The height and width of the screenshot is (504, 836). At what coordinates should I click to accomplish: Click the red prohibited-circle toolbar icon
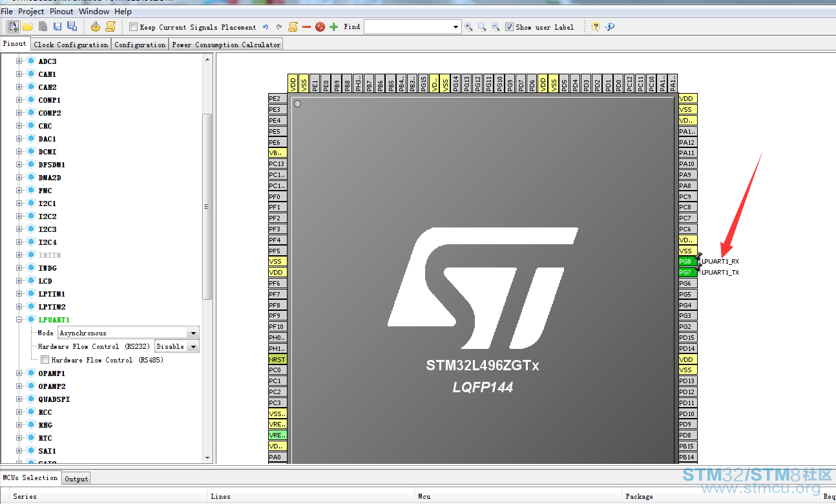point(320,27)
